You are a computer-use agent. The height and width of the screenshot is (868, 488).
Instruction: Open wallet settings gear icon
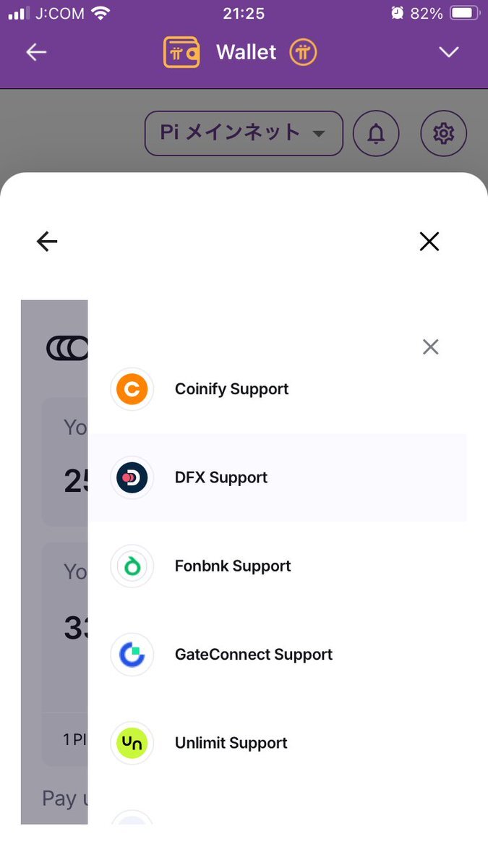[x=443, y=133]
